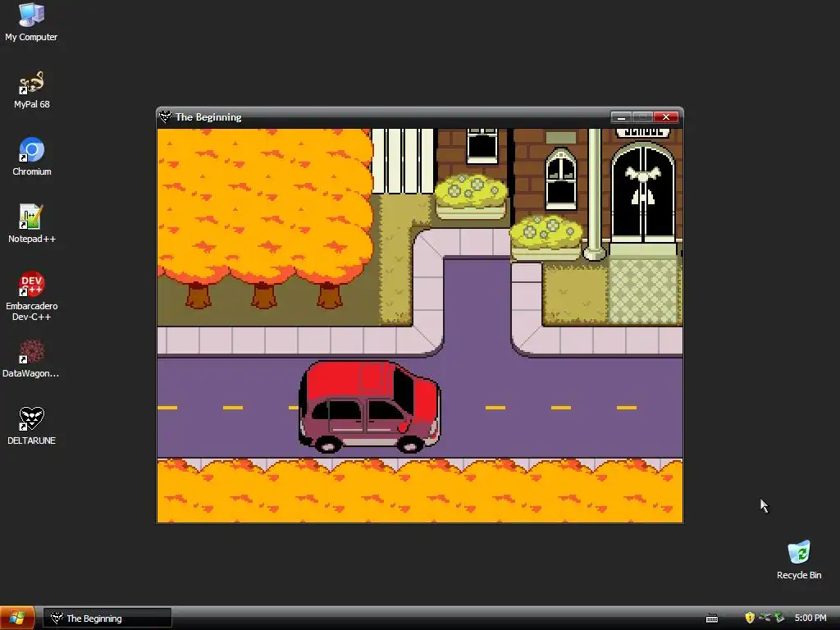Click the network connection tray icon
Screen dimensions: 840x630
tap(765, 618)
